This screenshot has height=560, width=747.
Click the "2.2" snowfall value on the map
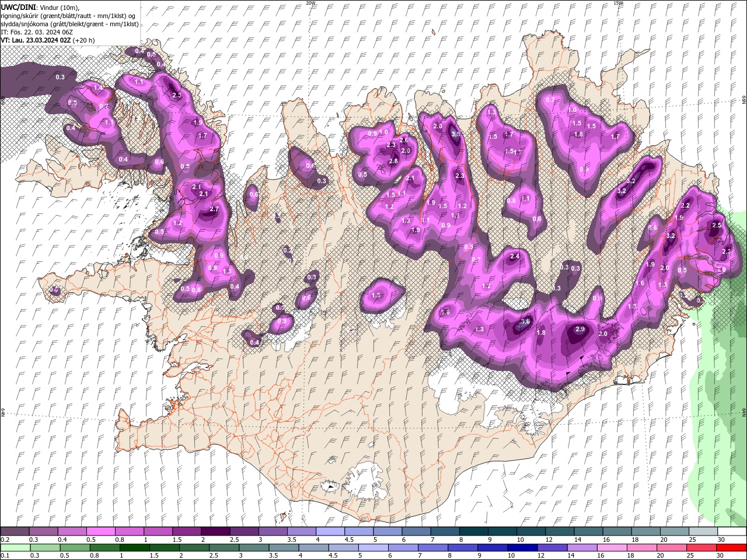coord(685,205)
